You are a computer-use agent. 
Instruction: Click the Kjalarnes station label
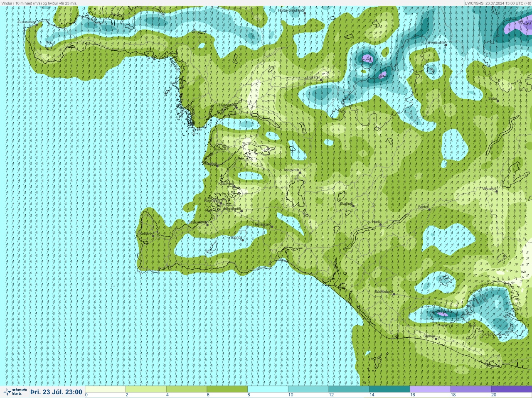[226, 184]
